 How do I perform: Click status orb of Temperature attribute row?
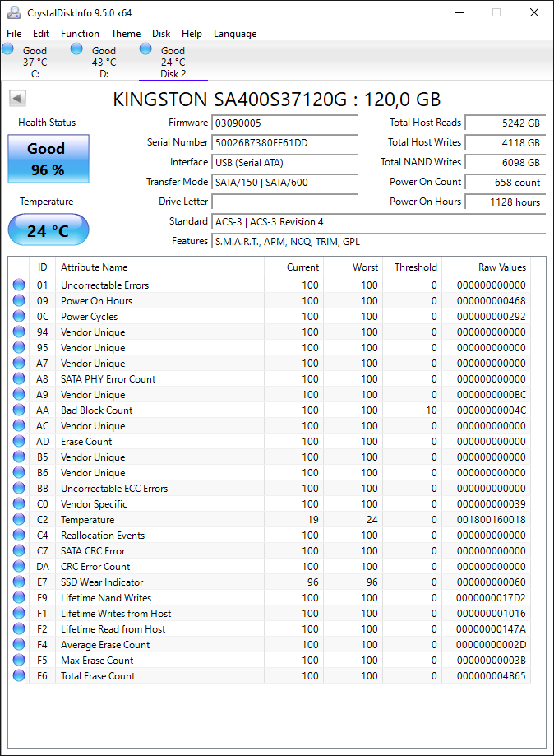19,519
